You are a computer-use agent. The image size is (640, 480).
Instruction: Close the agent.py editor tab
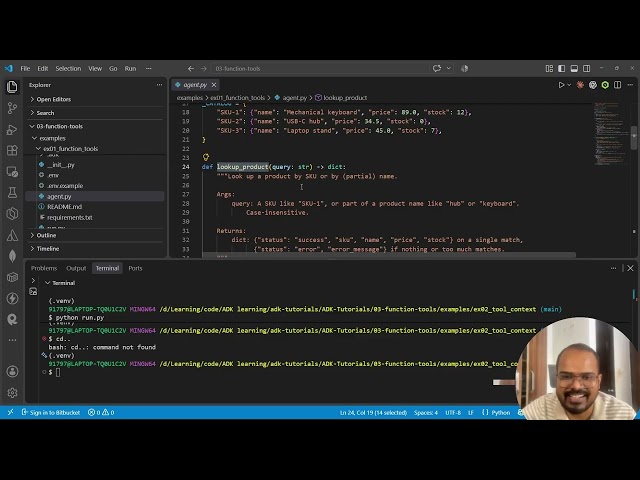[x=214, y=85]
